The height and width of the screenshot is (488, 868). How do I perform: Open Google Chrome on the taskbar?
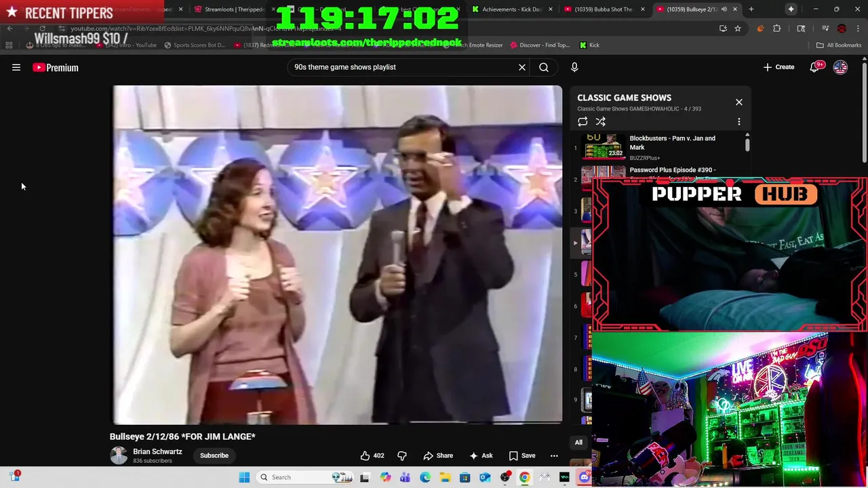pyautogui.click(x=525, y=477)
